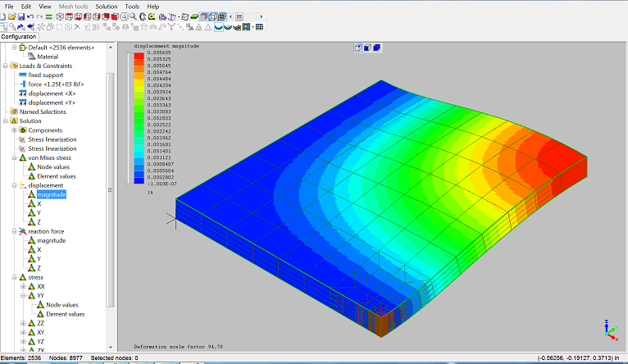The height and width of the screenshot is (364, 628).
Task: Select the displacement <X> constraint
Action: pos(52,93)
